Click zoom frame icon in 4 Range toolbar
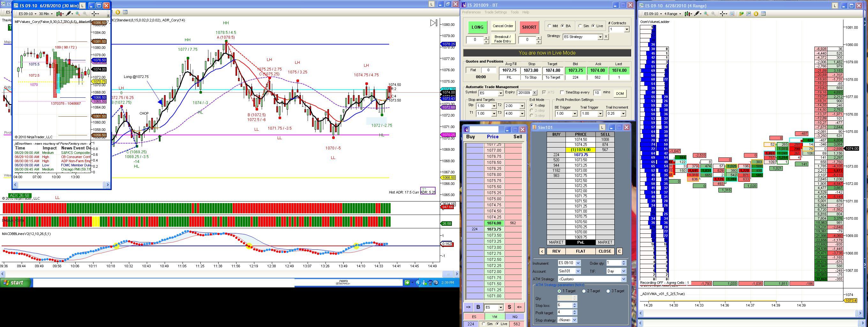Image resolution: width=868 pixels, height=327 pixels. 732,14
